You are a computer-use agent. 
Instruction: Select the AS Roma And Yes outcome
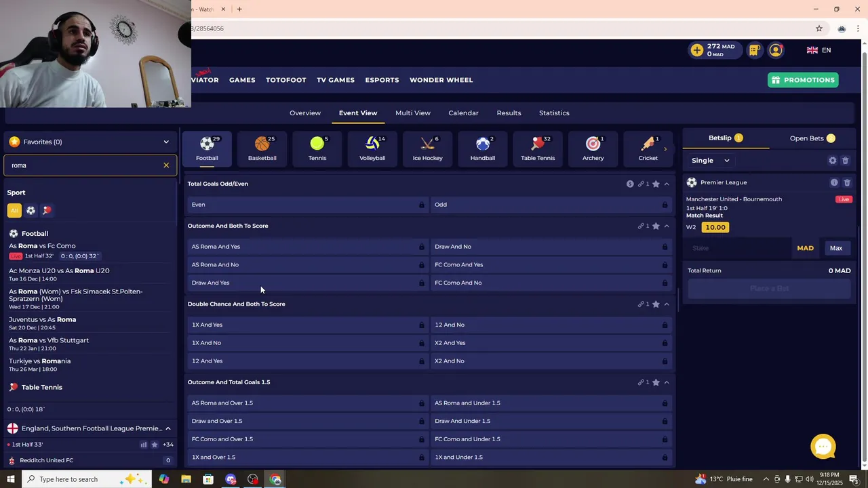[308, 247]
